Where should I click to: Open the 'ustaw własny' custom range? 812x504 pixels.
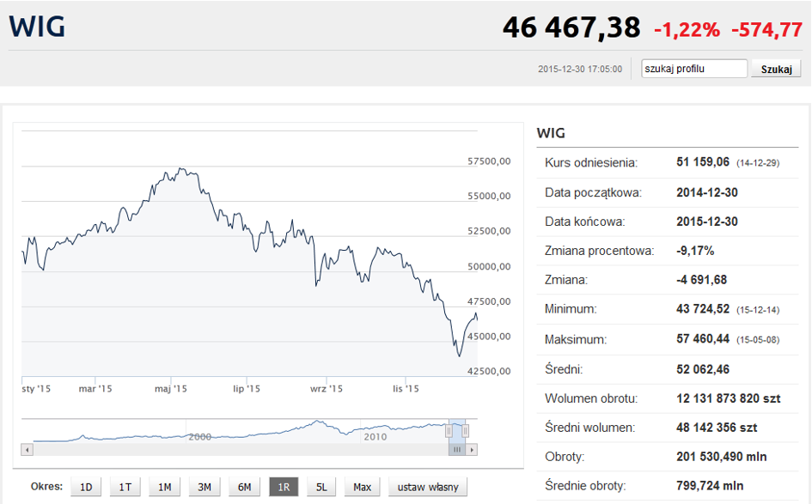[x=428, y=487]
